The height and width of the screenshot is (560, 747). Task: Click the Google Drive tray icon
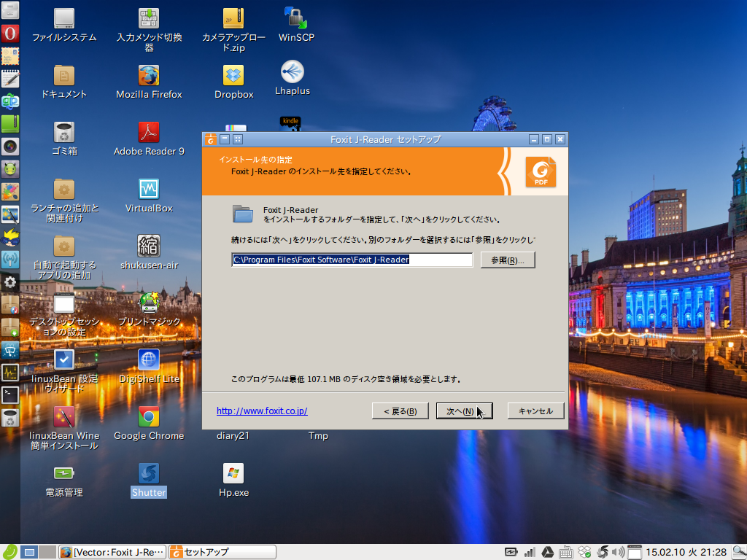(x=547, y=553)
